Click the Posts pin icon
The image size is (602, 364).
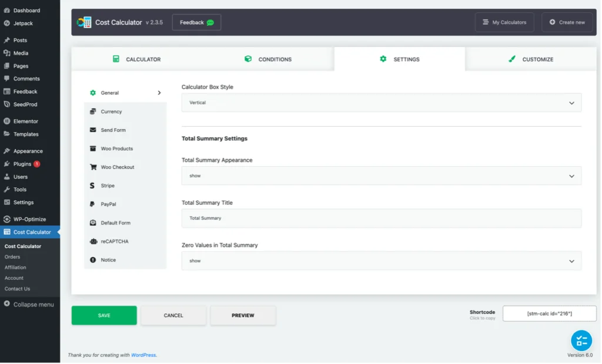click(x=7, y=41)
